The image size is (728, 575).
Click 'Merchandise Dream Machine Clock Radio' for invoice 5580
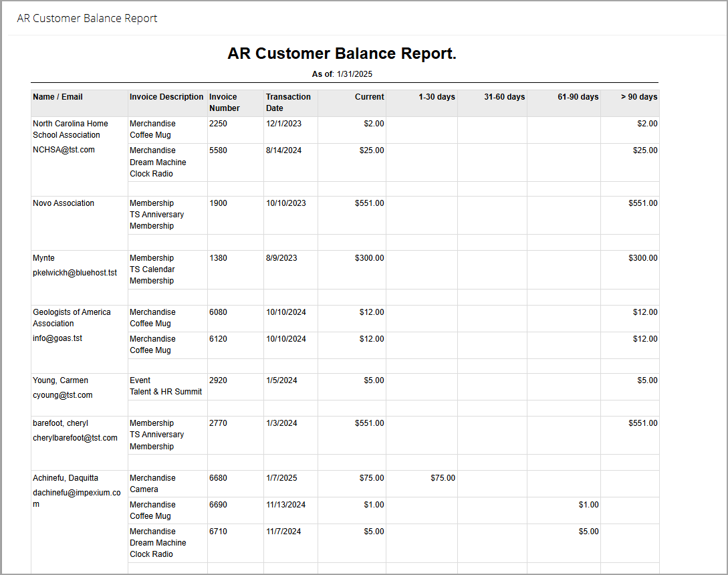[x=158, y=162]
